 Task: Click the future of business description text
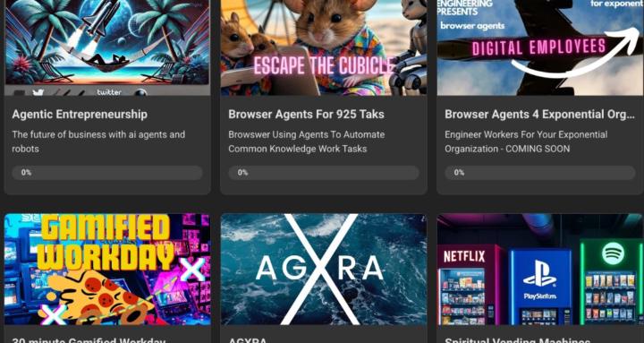pos(98,141)
